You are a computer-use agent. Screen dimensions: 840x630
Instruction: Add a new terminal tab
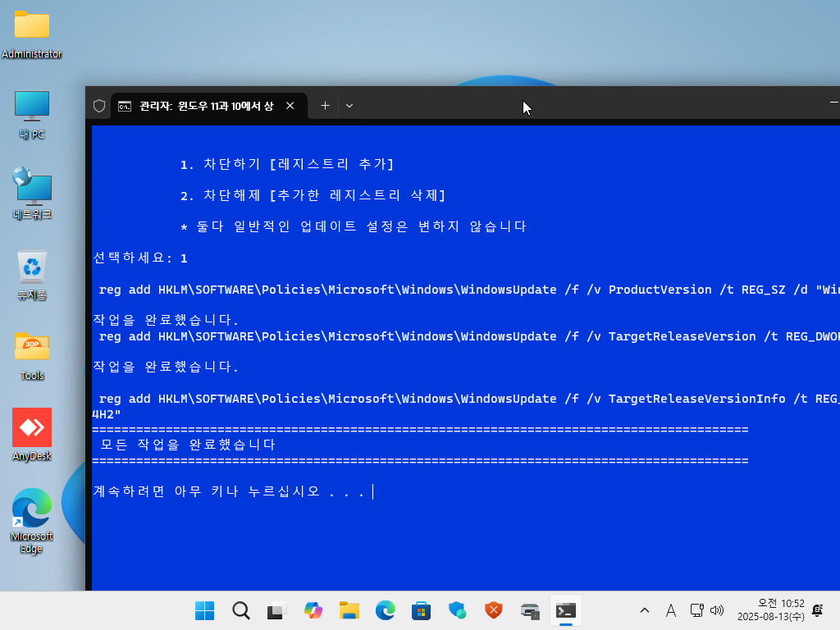[325, 106]
